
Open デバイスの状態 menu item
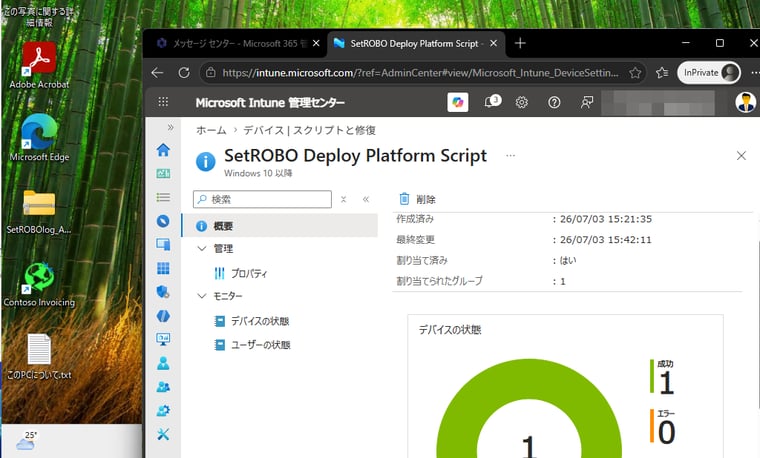click(x=260, y=321)
